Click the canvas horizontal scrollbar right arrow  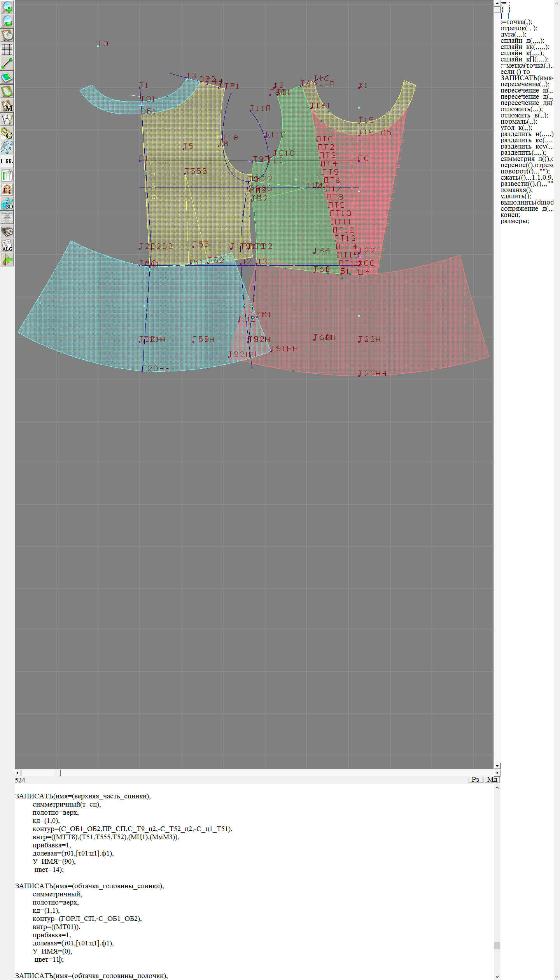click(497, 773)
